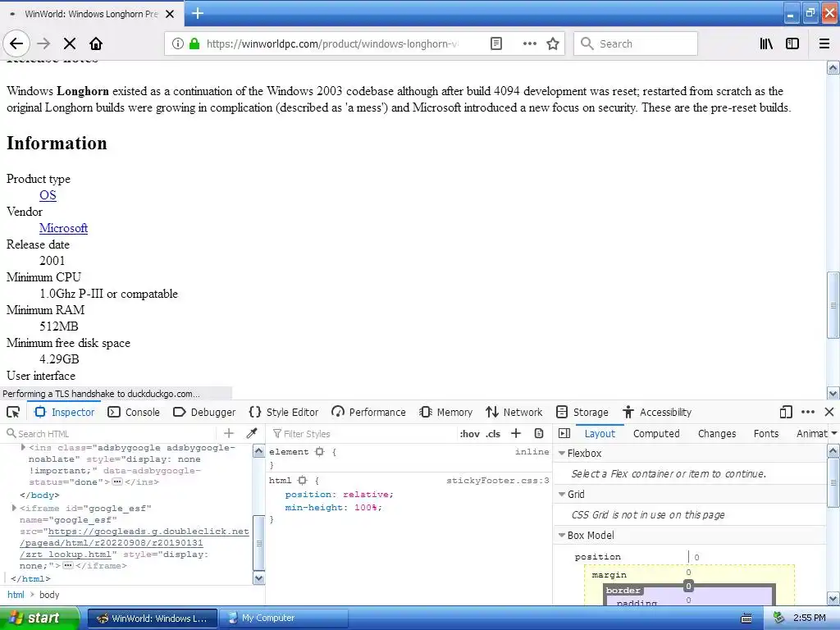840x630 pixels.
Task: Click the browser Search box
Action: (x=636, y=43)
